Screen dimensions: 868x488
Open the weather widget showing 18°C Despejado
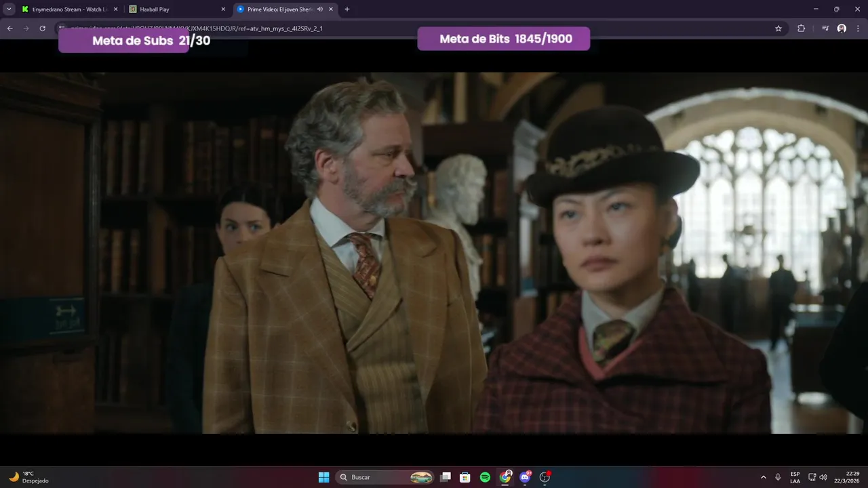(28, 477)
